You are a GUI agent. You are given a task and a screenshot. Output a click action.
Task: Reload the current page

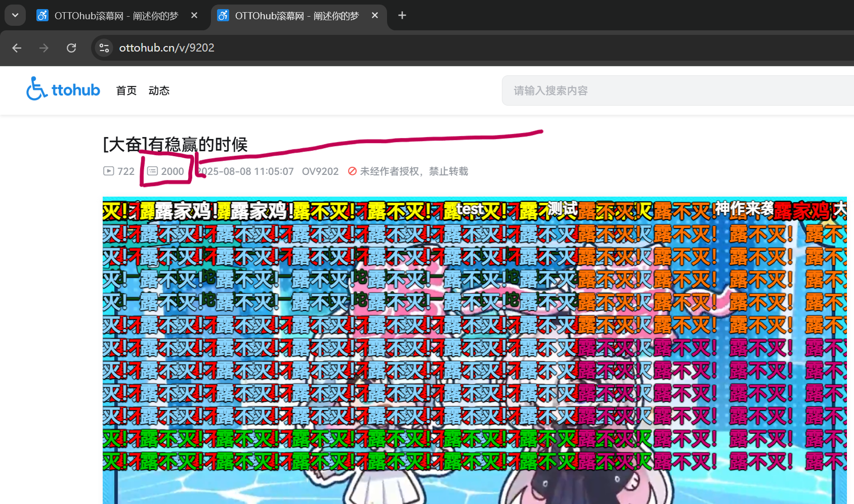tap(71, 48)
